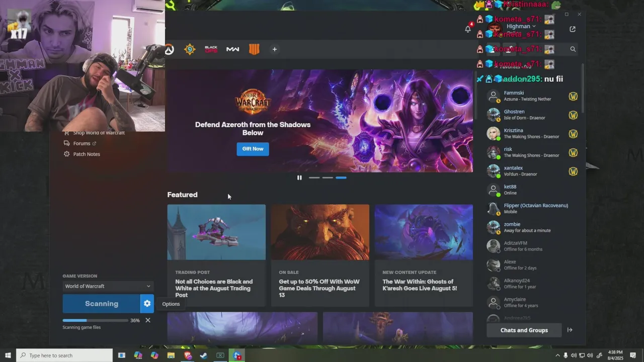This screenshot has width=644, height=362.
Task: Jump to second banner slide indicator
Action: click(x=328, y=177)
